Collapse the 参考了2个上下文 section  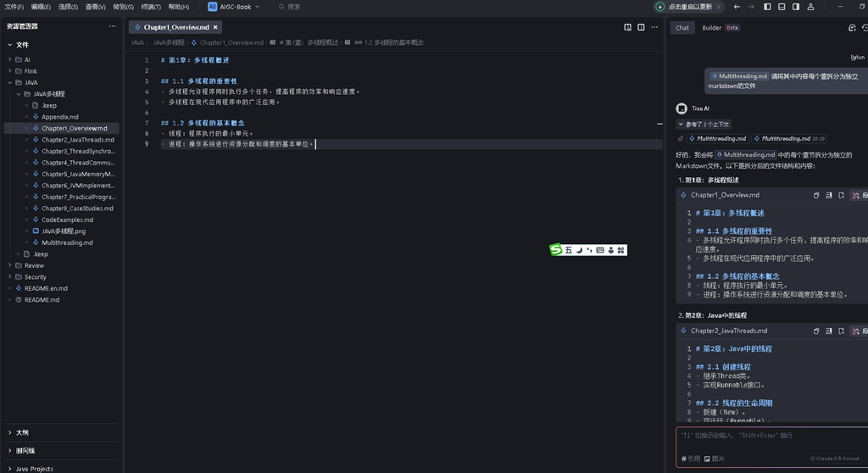[x=704, y=124]
